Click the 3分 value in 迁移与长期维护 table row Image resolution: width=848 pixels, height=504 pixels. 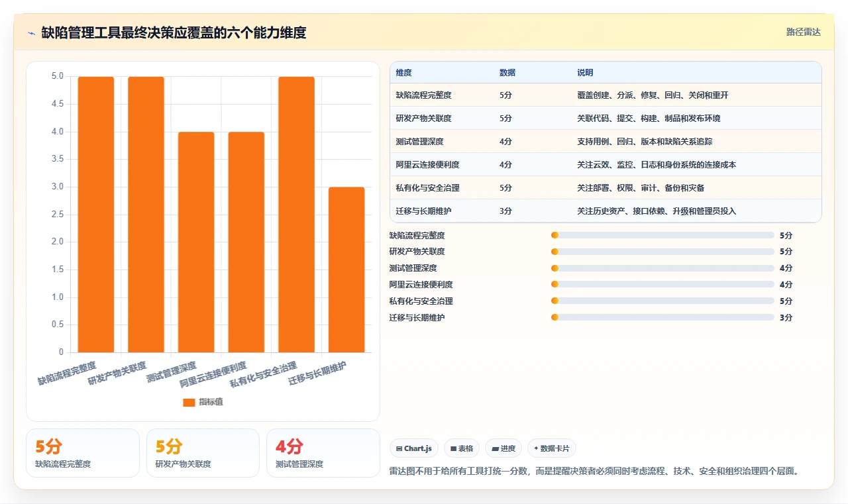[x=505, y=211]
